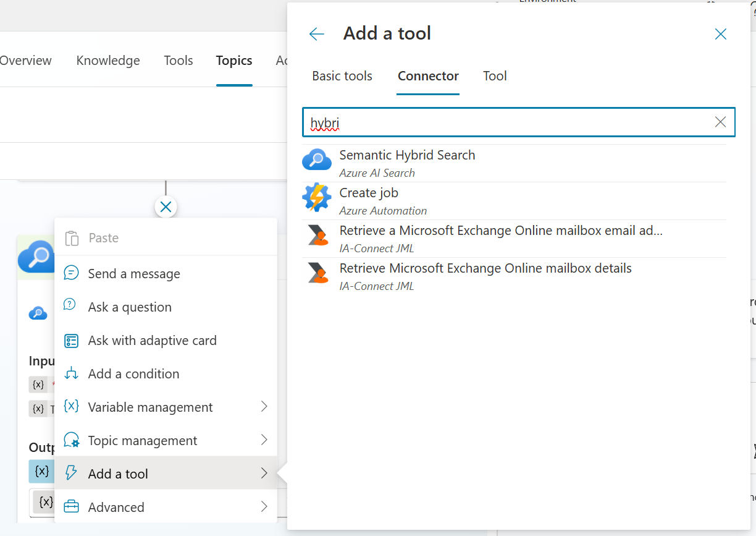Viewport: 756px width, 536px height.
Task: Choose Ask with adaptive card
Action: tap(166, 340)
